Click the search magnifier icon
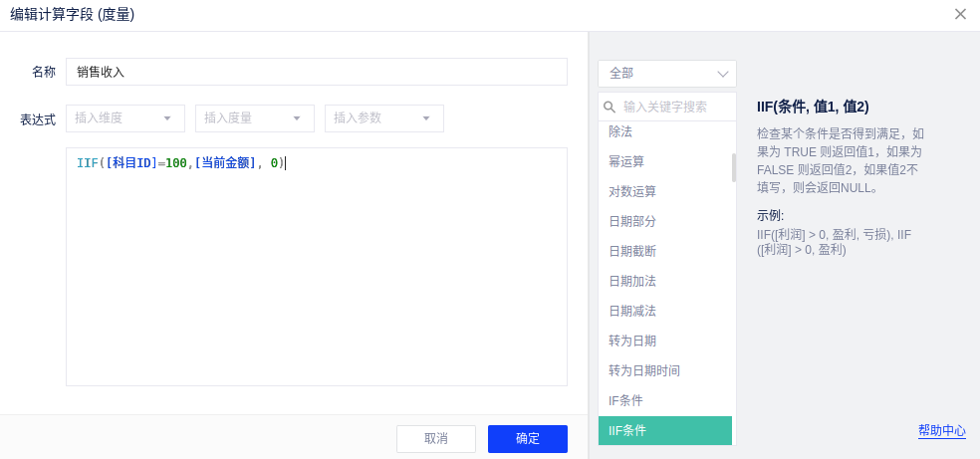The image size is (980, 459). point(610,107)
